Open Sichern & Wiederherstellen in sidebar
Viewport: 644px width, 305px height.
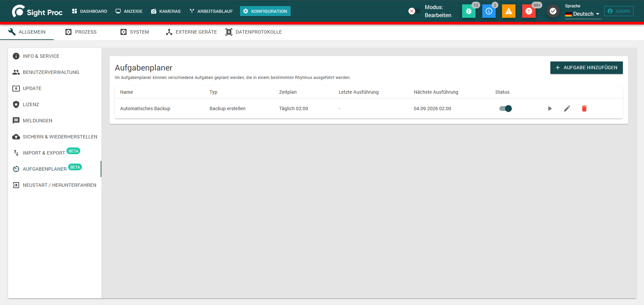pyautogui.click(x=55, y=137)
